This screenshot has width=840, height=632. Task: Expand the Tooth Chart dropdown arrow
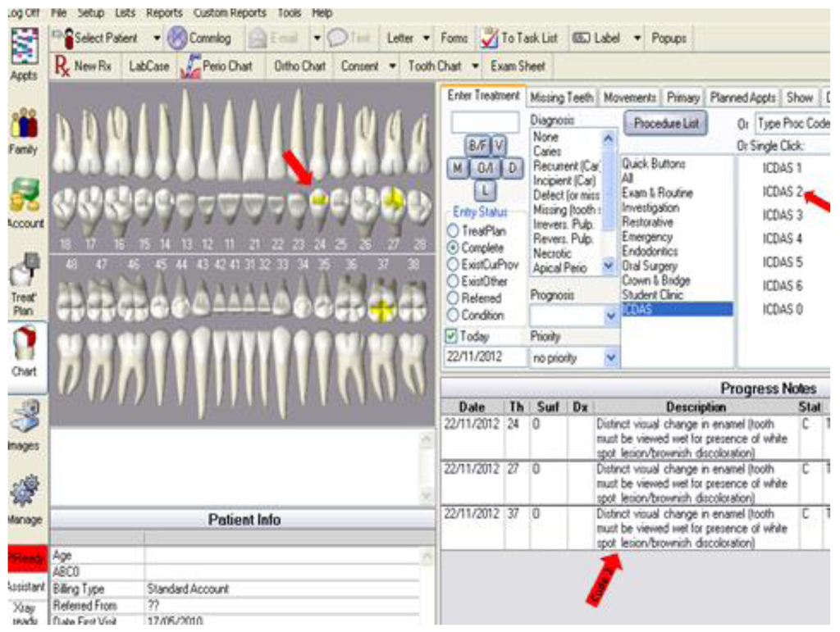point(474,66)
